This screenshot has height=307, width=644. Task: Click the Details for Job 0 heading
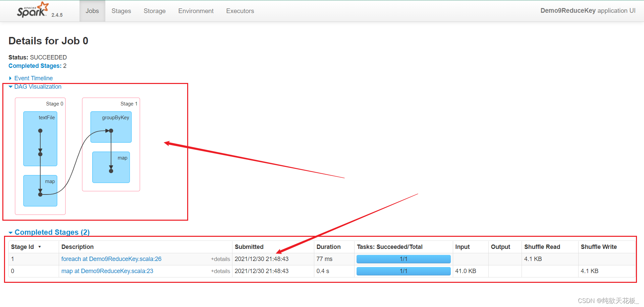[x=48, y=41]
